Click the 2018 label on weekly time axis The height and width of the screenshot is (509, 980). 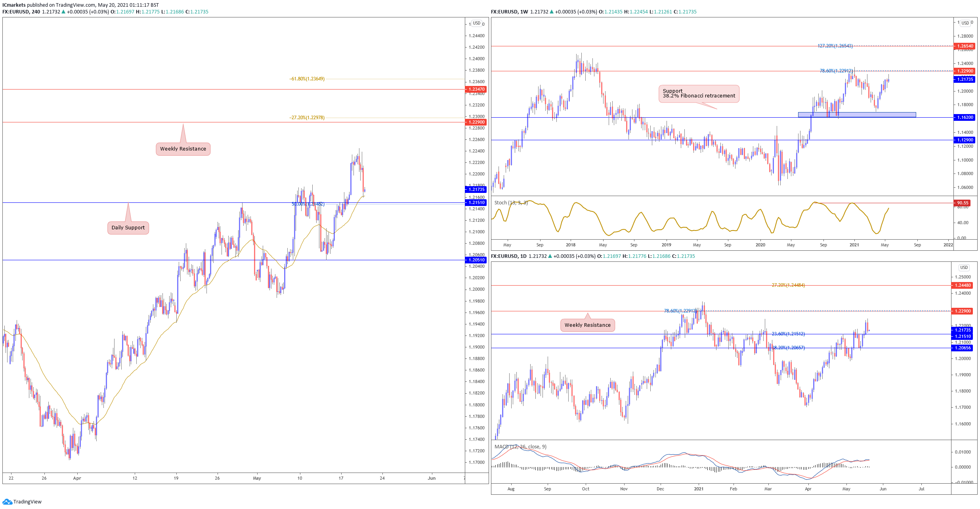pos(571,245)
